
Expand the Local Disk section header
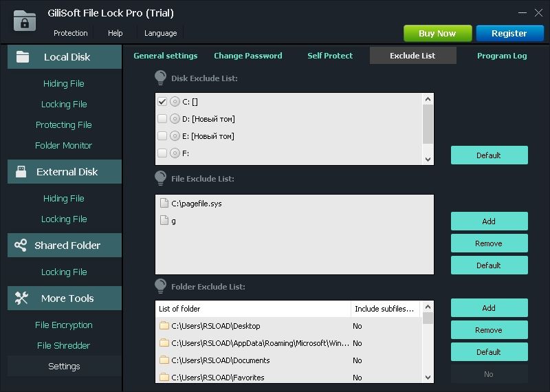point(65,57)
